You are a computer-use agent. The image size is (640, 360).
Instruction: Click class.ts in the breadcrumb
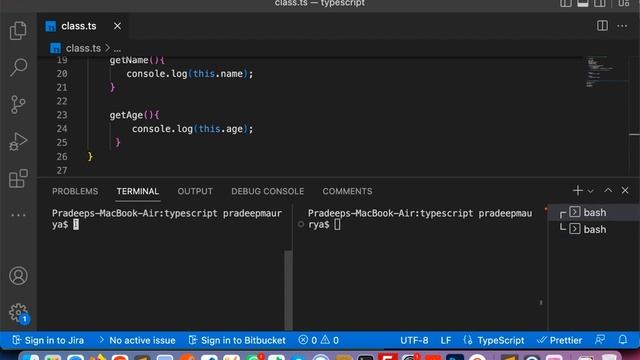[83, 48]
